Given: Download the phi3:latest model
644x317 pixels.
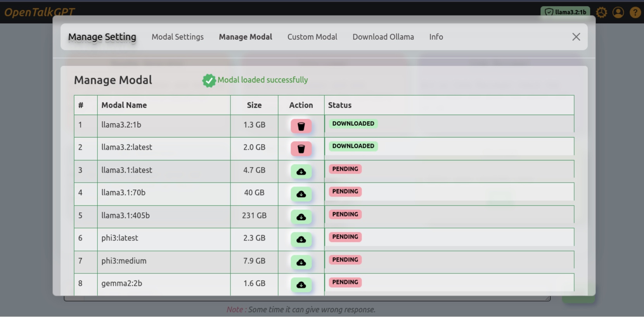Looking at the screenshot, I should 301,240.
